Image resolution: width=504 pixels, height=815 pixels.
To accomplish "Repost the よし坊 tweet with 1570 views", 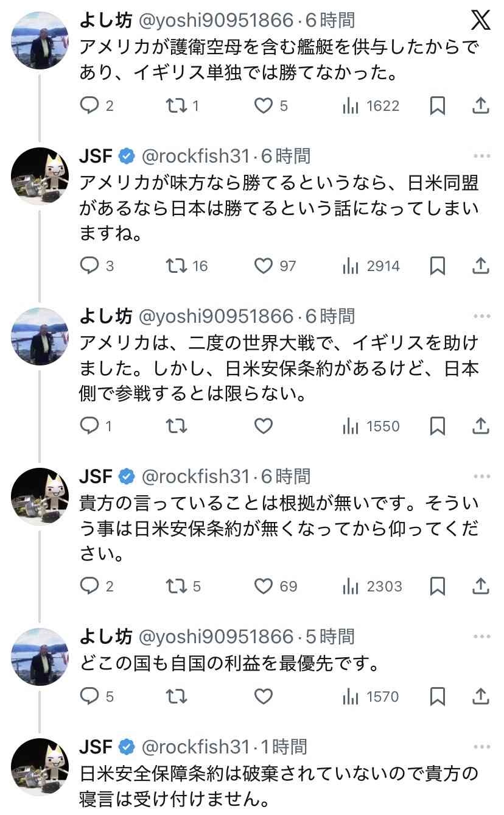I will [177, 696].
